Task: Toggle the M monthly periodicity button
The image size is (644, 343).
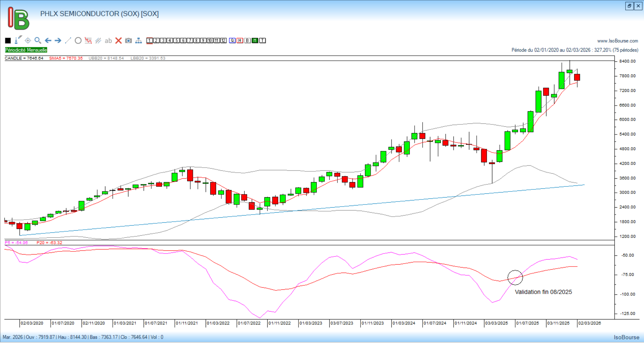Action: click(x=255, y=41)
